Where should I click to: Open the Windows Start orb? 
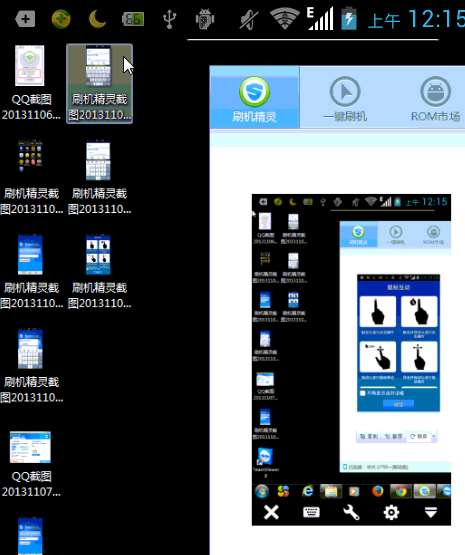point(262,491)
